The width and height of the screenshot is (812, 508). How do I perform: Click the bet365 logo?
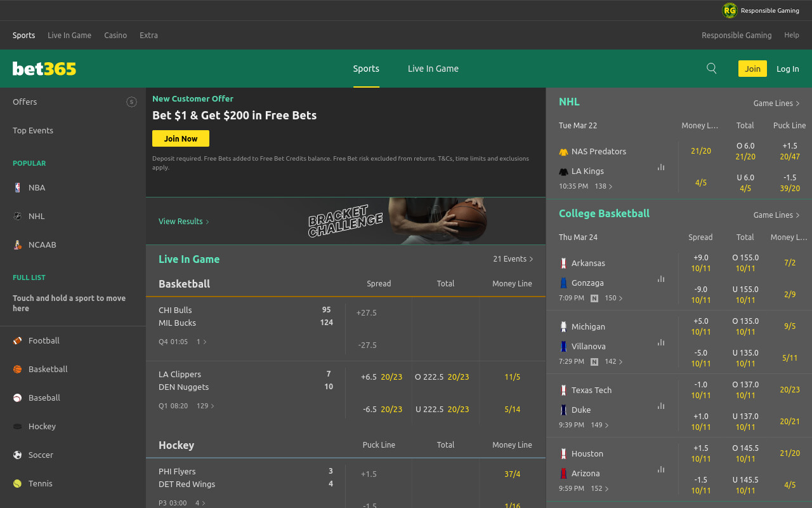(44, 69)
